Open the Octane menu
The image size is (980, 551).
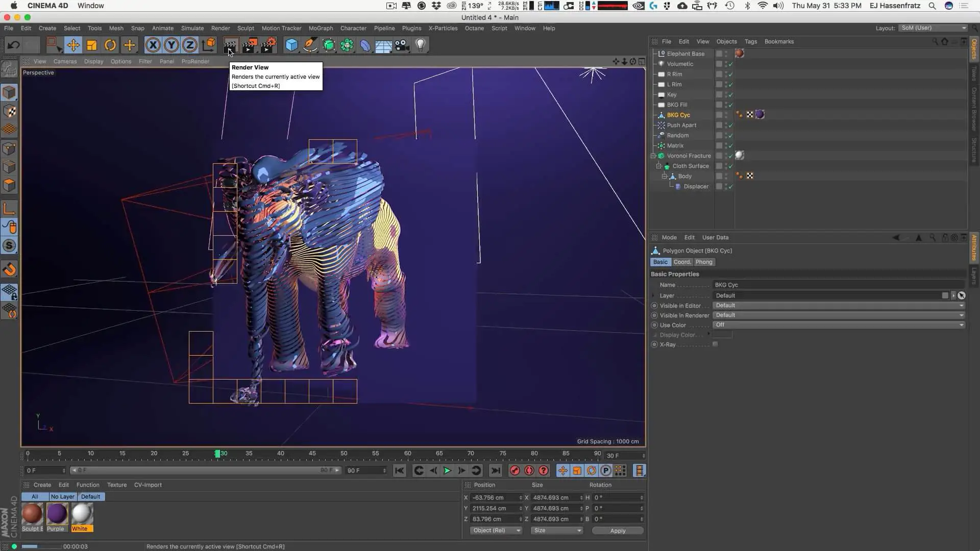[474, 28]
